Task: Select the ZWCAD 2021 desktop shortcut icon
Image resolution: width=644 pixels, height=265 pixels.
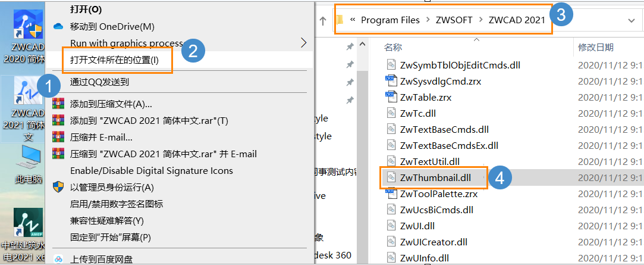Action: coord(29,91)
